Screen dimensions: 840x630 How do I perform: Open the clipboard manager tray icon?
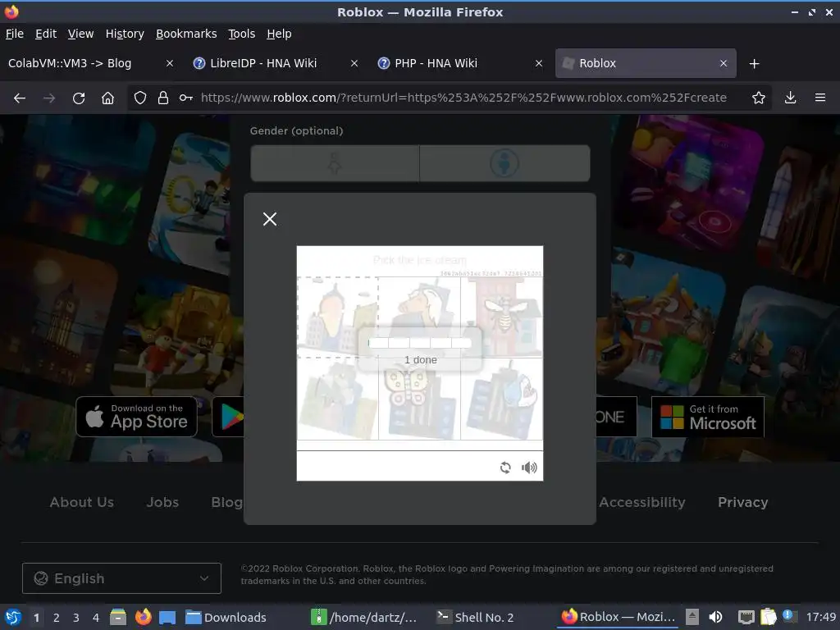(x=768, y=617)
